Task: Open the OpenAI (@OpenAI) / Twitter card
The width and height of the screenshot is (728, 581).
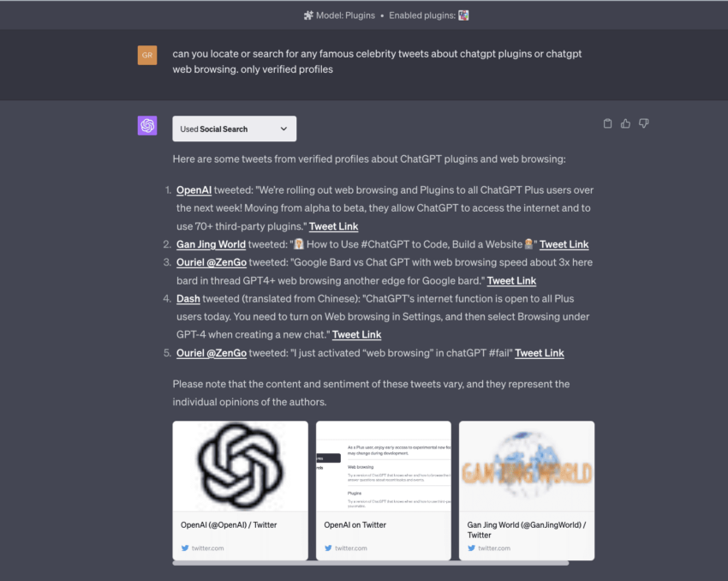Action: [x=240, y=490]
